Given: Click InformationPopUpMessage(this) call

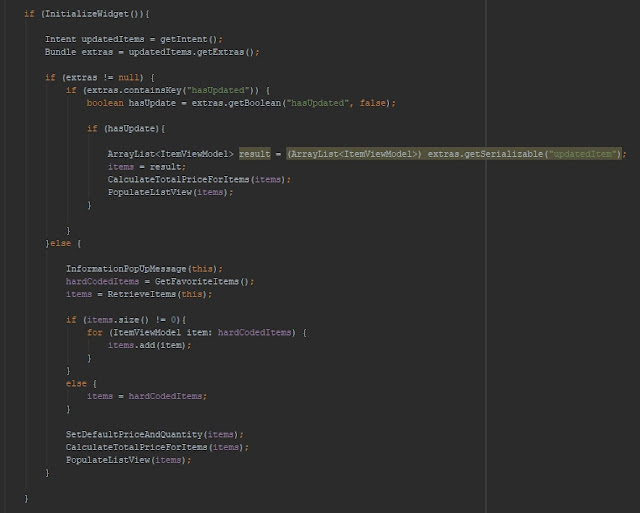Looking at the screenshot, I should (142, 269).
